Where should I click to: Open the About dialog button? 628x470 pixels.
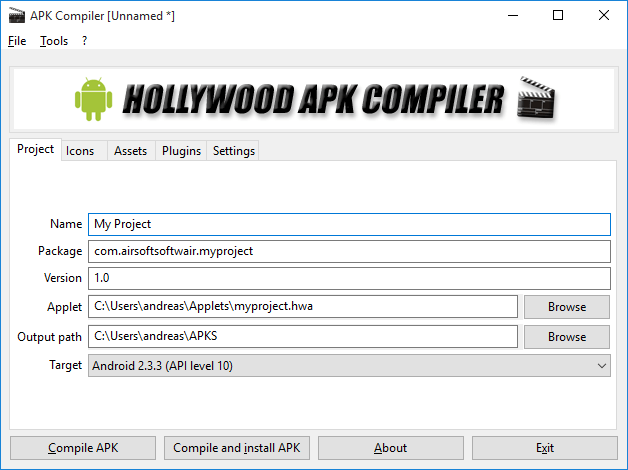pyautogui.click(x=390, y=448)
